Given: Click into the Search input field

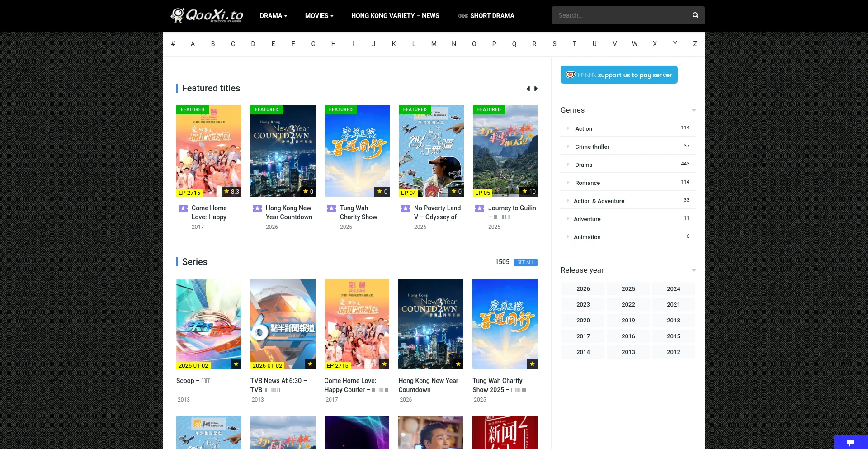Looking at the screenshot, I should [x=619, y=15].
